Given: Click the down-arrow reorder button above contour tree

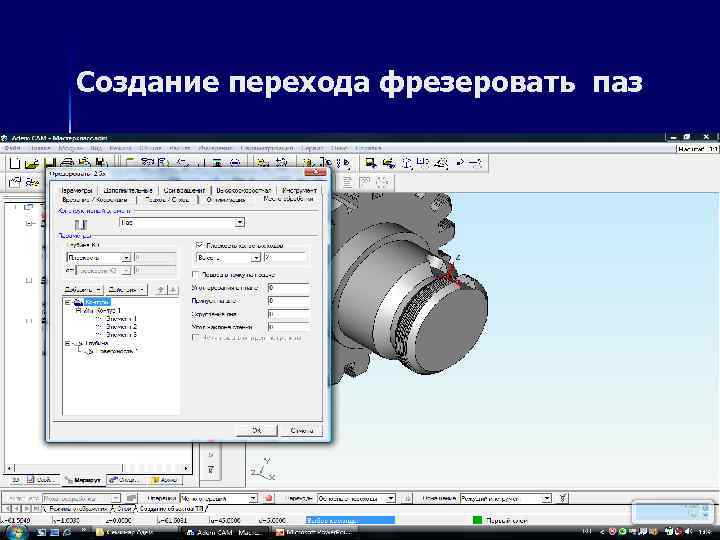Looking at the screenshot, I should (x=173, y=290).
